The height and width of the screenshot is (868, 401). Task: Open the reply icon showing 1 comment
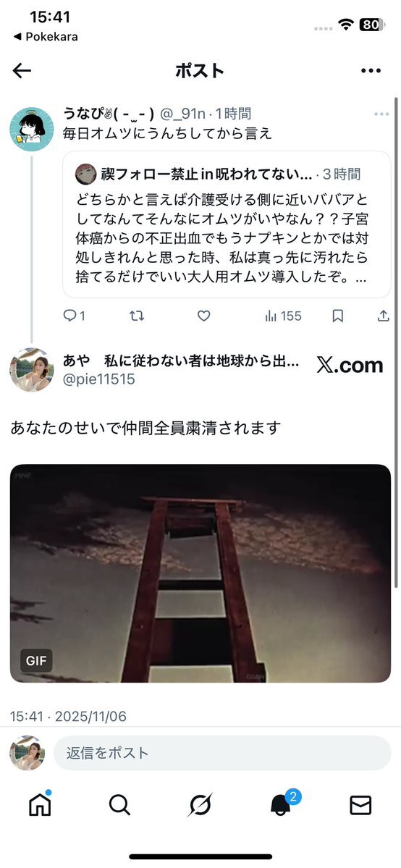tap(74, 316)
